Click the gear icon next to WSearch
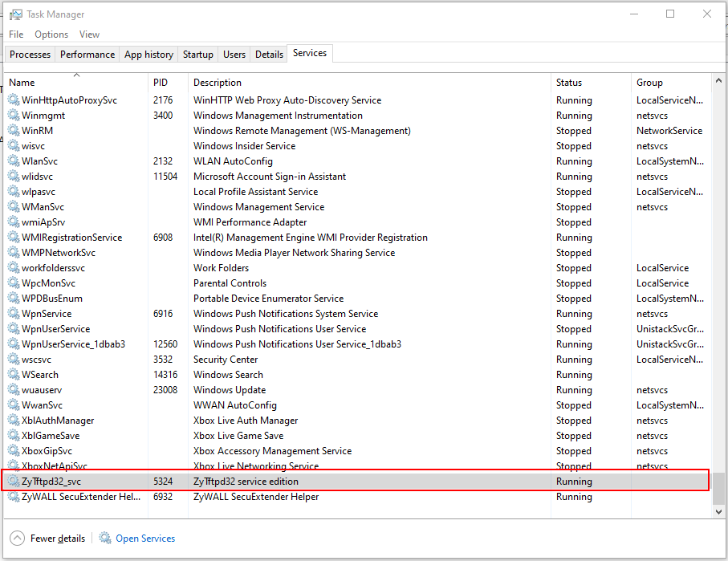 14,375
